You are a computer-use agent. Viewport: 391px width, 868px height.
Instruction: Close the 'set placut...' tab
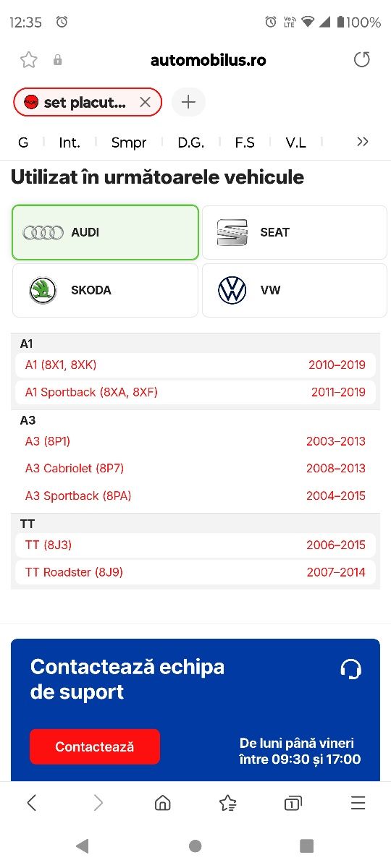coord(145,102)
